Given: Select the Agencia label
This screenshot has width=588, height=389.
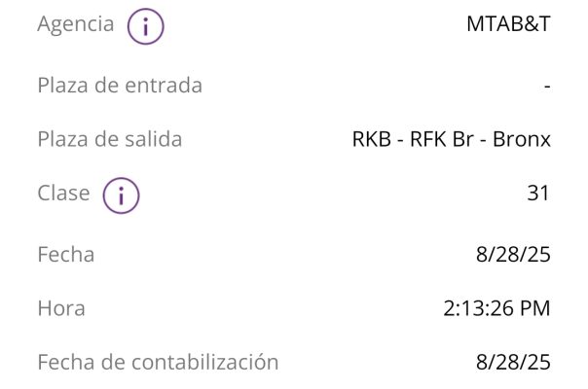Looking at the screenshot, I should point(75,25).
